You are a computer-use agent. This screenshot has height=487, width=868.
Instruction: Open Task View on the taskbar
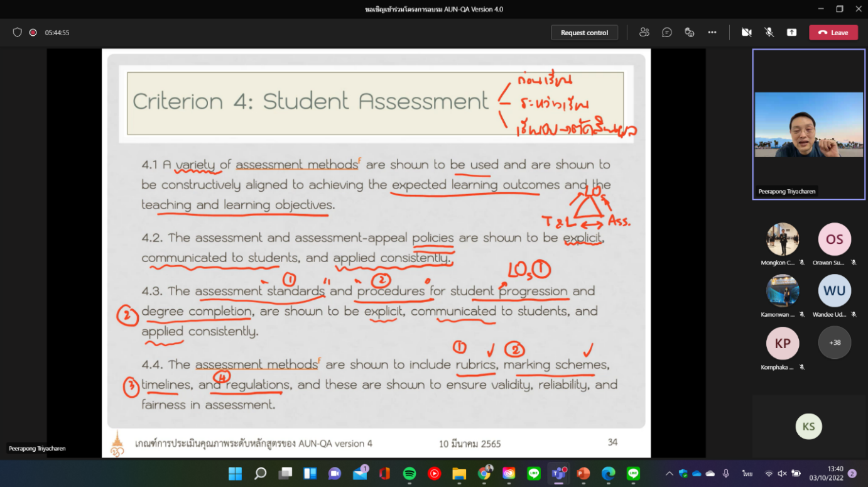(x=285, y=473)
